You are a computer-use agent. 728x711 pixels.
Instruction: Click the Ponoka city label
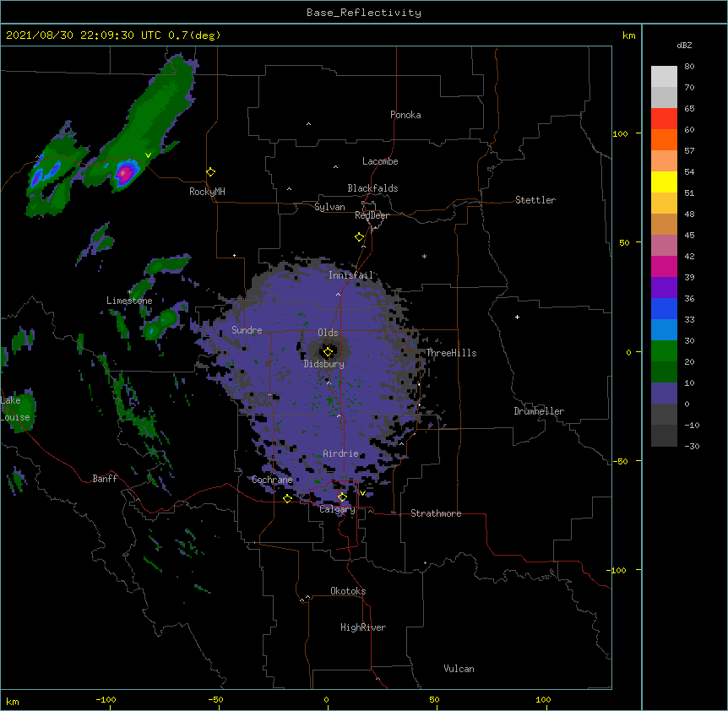pos(405,115)
